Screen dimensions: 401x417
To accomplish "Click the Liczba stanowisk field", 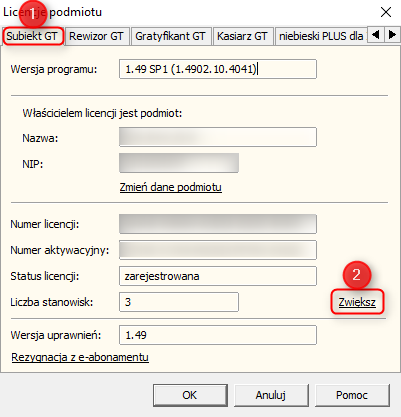I will (179, 302).
